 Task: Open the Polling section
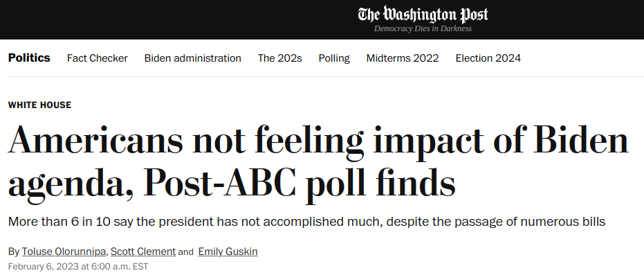(334, 58)
